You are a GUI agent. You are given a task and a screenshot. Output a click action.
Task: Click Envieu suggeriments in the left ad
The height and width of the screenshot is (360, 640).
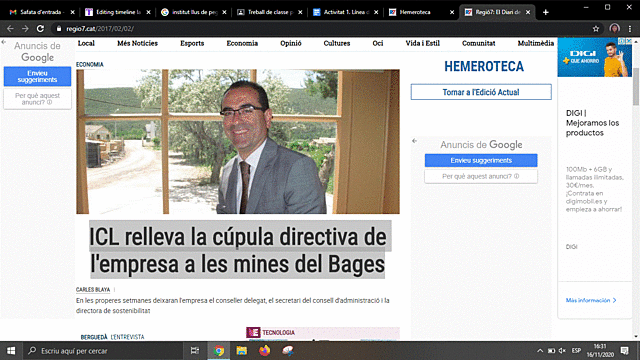[x=37, y=76]
